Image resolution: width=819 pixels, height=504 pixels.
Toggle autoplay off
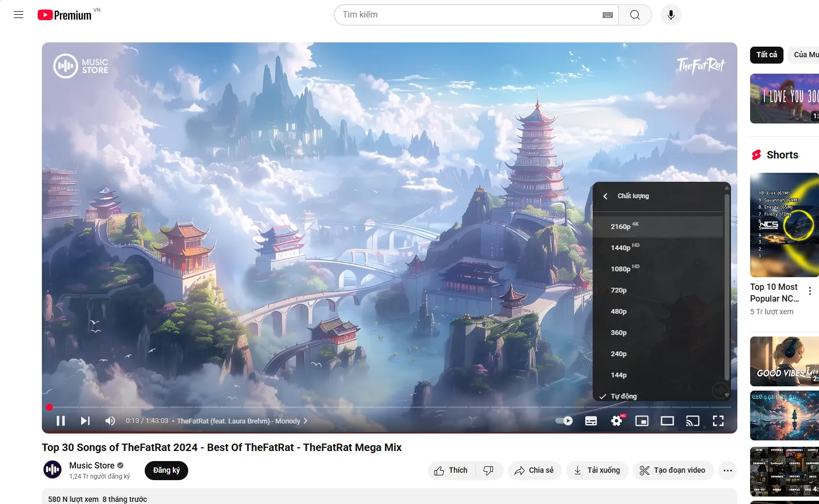tap(563, 420)
